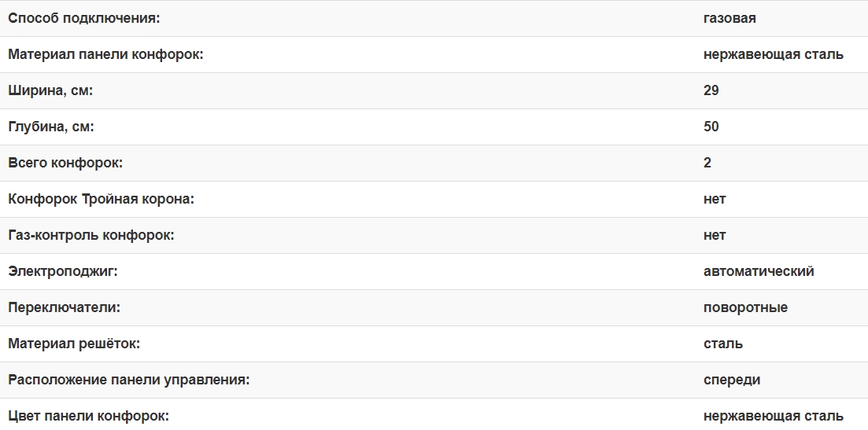This screenshot has height=430, width=868.
Task: Select the 'поворотные' value
Action: (745, 307)
